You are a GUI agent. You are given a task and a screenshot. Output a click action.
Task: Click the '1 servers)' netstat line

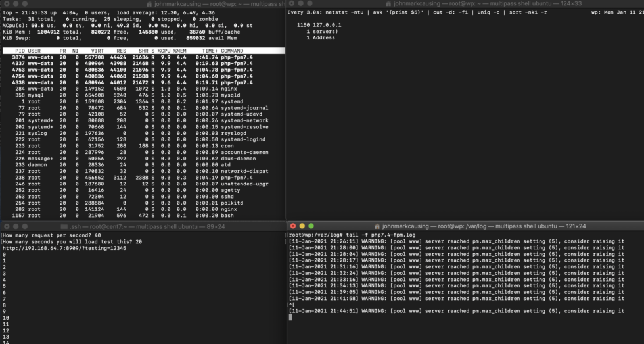[x=322, y=31]
